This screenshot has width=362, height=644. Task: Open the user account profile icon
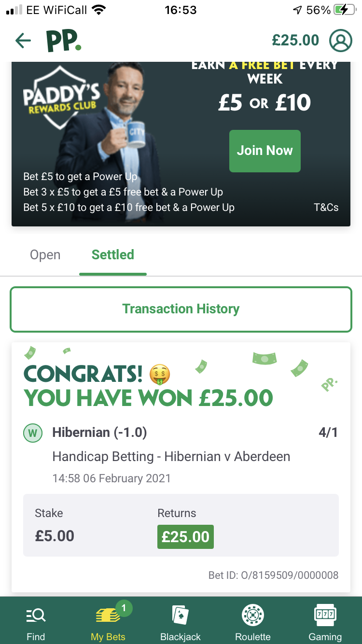[x=341, y=41]
